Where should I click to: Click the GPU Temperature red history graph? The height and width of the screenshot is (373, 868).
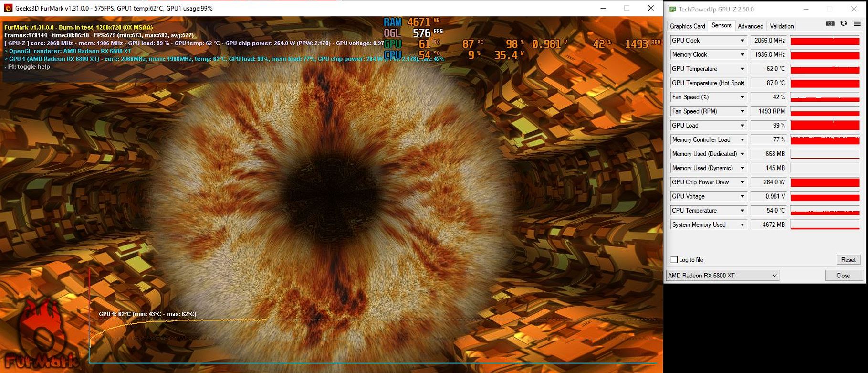pos(825,69)
